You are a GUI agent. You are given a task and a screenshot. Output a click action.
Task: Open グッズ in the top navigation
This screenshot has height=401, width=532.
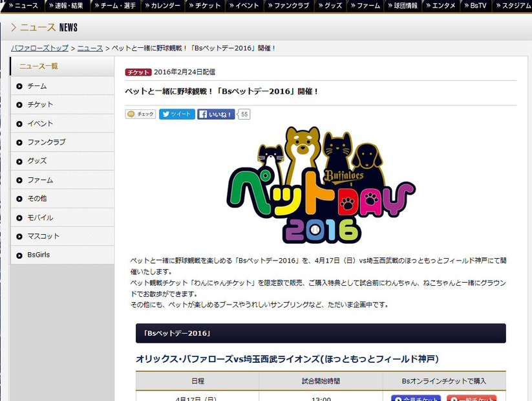click(x=330, y=5)
